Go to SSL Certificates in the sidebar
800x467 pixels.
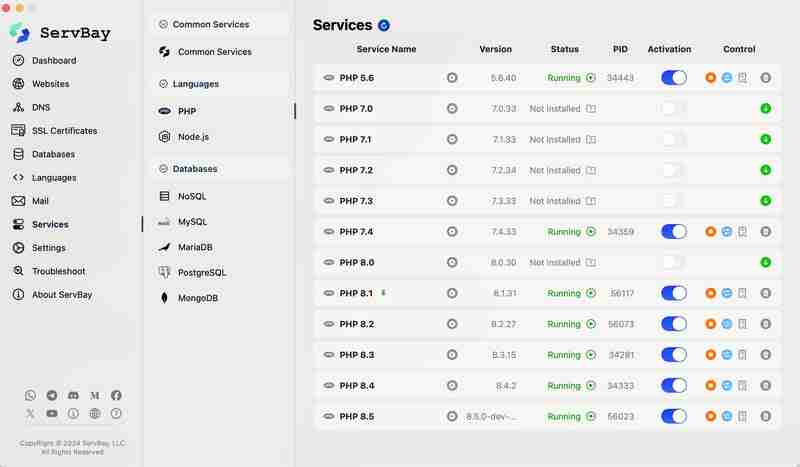(64, 131)
